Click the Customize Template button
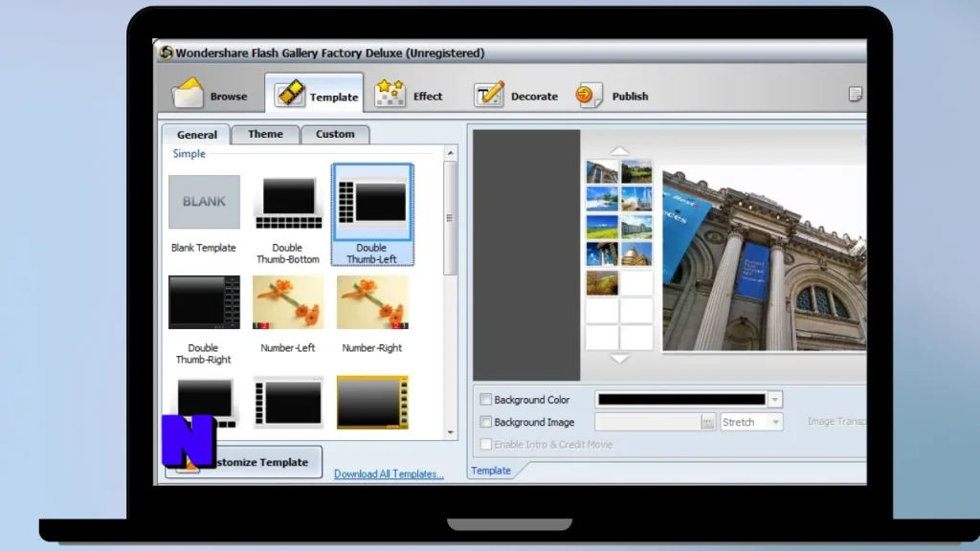 (x=244, y=462)
